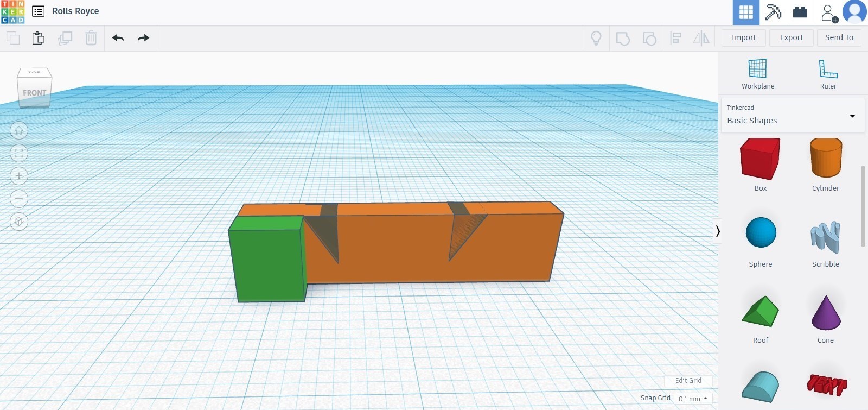This screenshot has width=868, height=410.
Task: Open the user profile avatar
Action: tap(854, 12)
